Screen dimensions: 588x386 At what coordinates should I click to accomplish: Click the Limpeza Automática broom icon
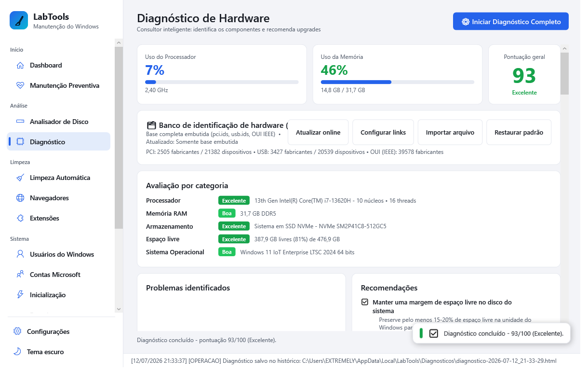[x=20, y=178]
